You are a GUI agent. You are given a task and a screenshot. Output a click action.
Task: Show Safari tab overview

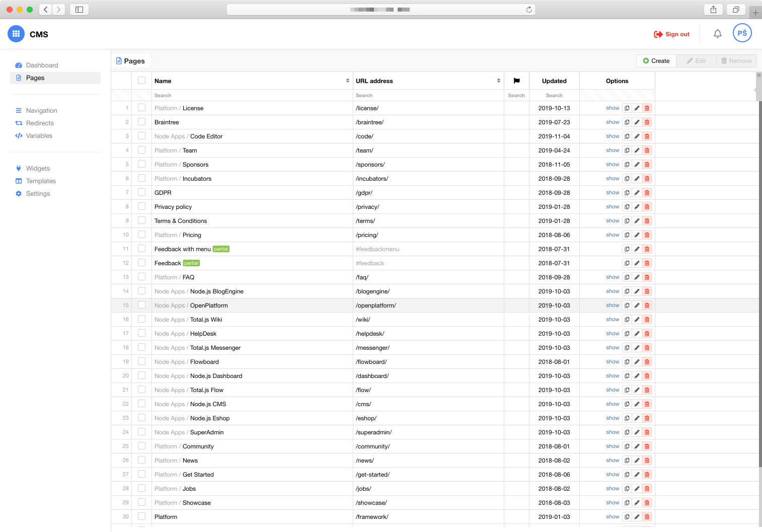tap(736, 10)
